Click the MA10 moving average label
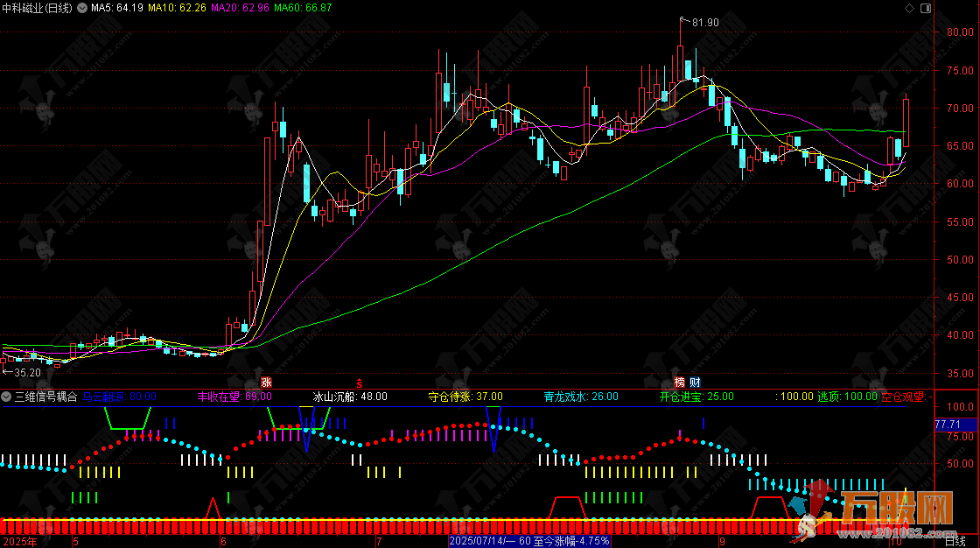980x548 pixels. 178,8
